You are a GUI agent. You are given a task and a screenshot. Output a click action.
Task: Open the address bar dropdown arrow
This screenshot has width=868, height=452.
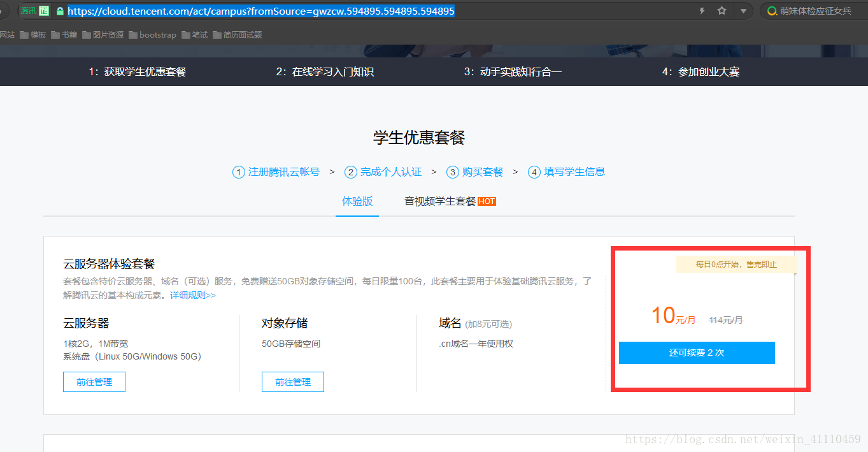click(743, 11)
